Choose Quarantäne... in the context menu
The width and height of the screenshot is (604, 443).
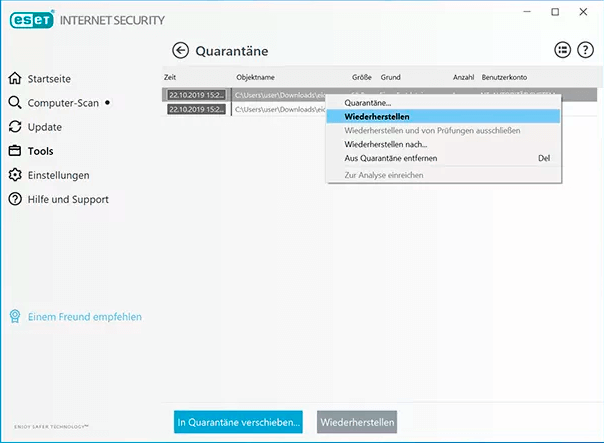click(443, 103)
